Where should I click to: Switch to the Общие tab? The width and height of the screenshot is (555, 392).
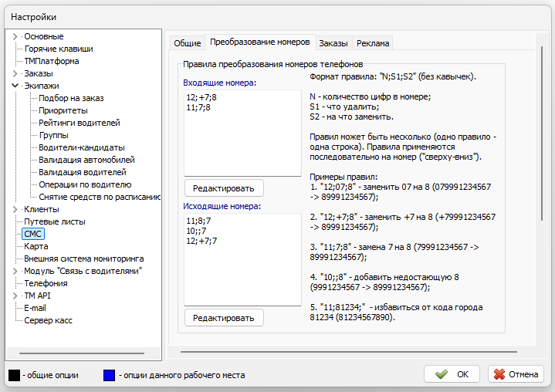pos(188,43)
